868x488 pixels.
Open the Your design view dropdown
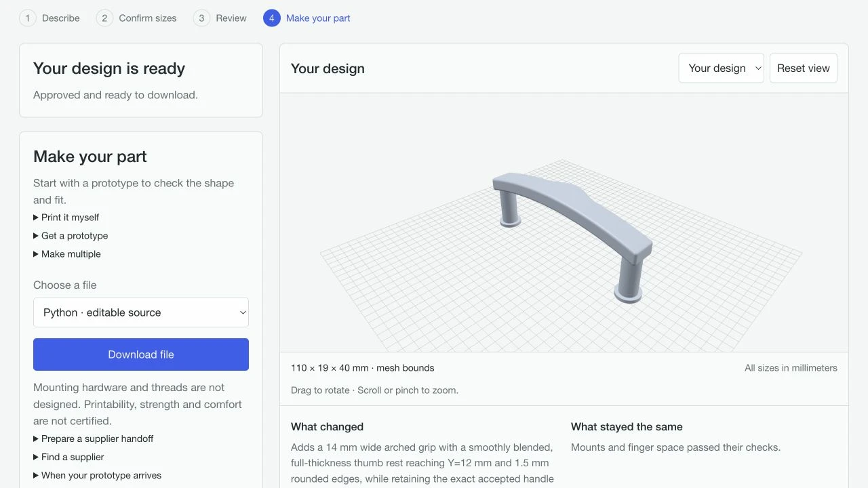[x=722, y=68]
